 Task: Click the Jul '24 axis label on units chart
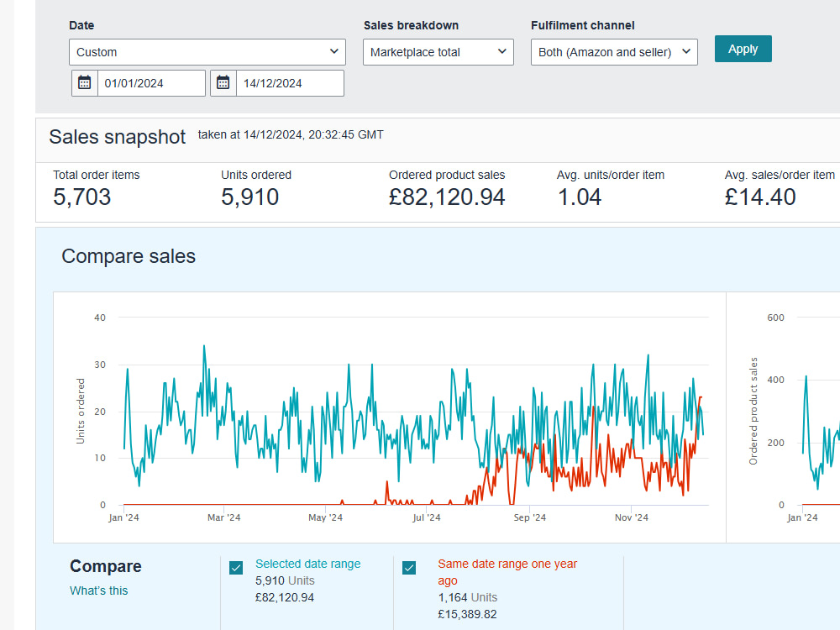427,517
